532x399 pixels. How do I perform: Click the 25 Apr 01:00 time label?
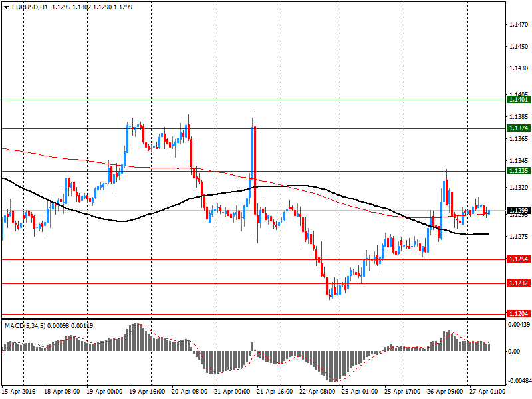click(360, 392)
